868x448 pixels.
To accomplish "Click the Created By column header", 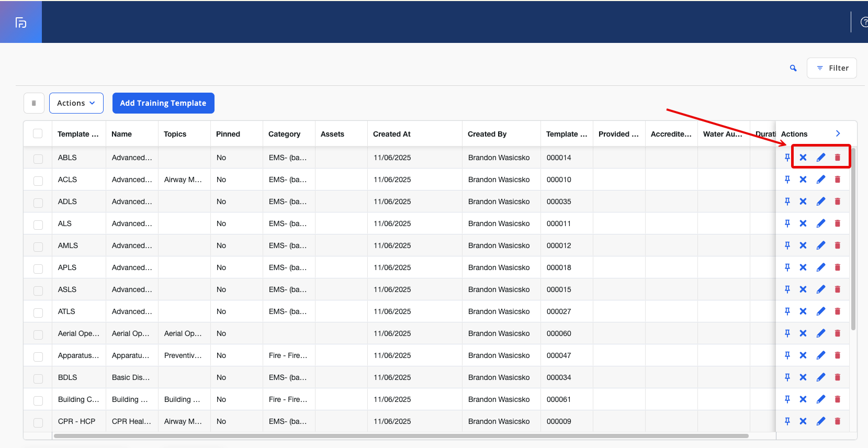I will click(487, 134).
